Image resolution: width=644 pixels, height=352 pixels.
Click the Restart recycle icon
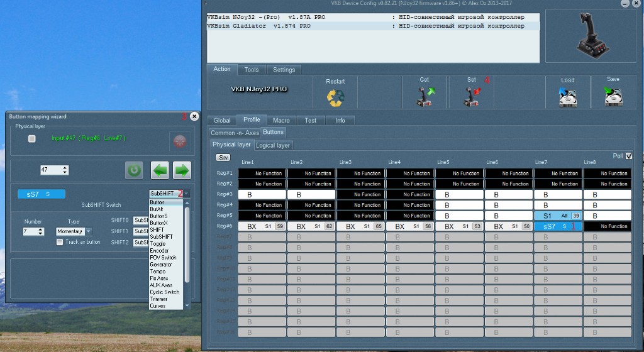(x=335, y=97)
